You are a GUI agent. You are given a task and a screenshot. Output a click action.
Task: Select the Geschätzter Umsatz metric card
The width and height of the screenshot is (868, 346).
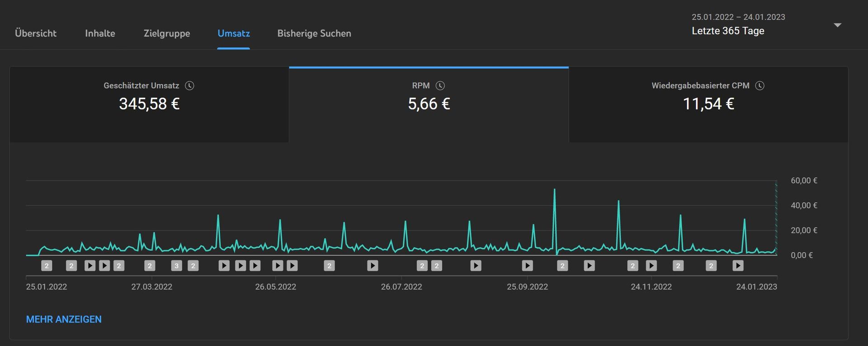(x=149, y=104)
